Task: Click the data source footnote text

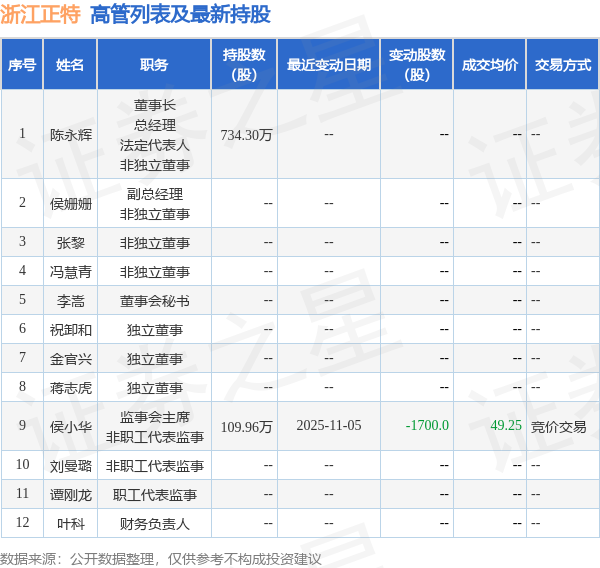Action: coord(161,559)
